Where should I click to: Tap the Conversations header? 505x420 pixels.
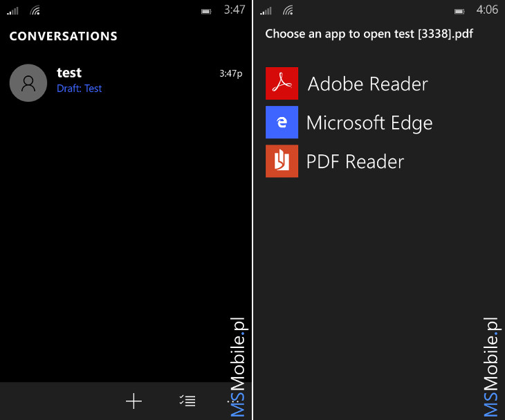pos(64,36)
